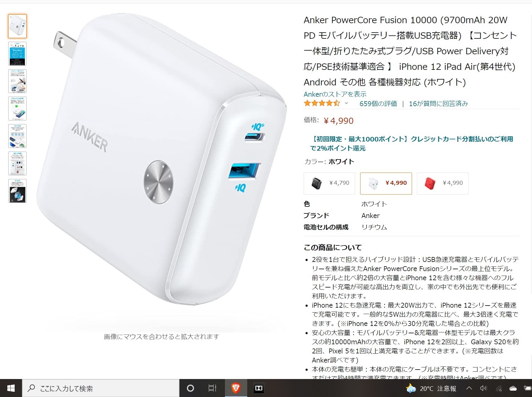This screenshot has width=532, height=397.
Task: Open the Dolby app taskbar icon
Action: 259,388
